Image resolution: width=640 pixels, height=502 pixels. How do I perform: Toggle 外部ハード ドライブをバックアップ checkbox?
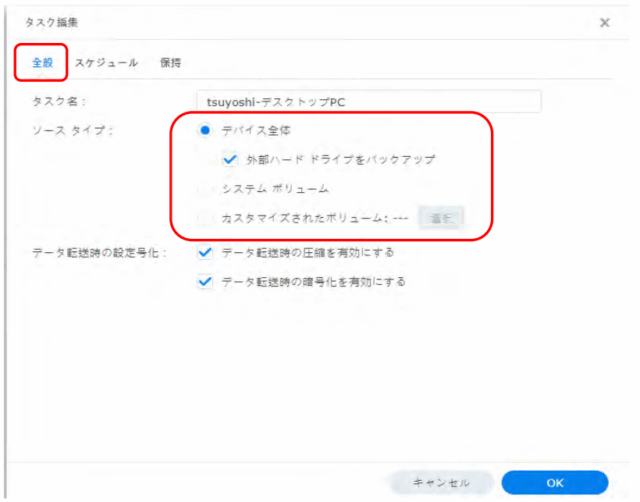click(230, 159)
